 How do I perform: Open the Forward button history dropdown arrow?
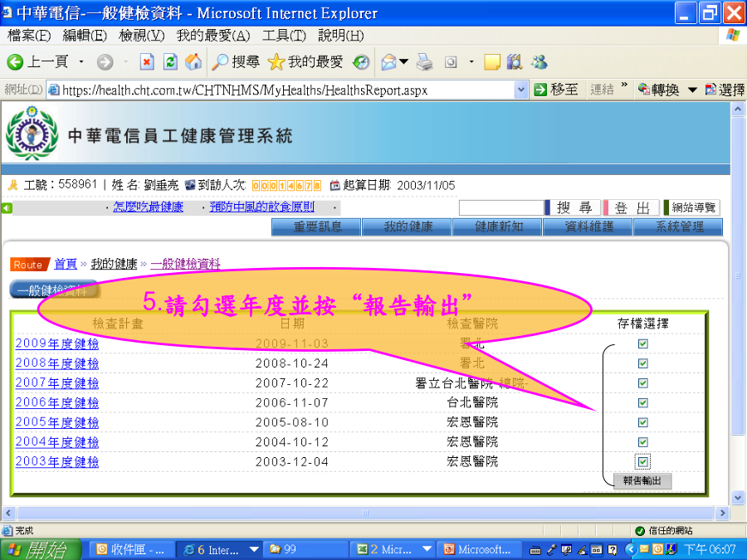[126, 62]
